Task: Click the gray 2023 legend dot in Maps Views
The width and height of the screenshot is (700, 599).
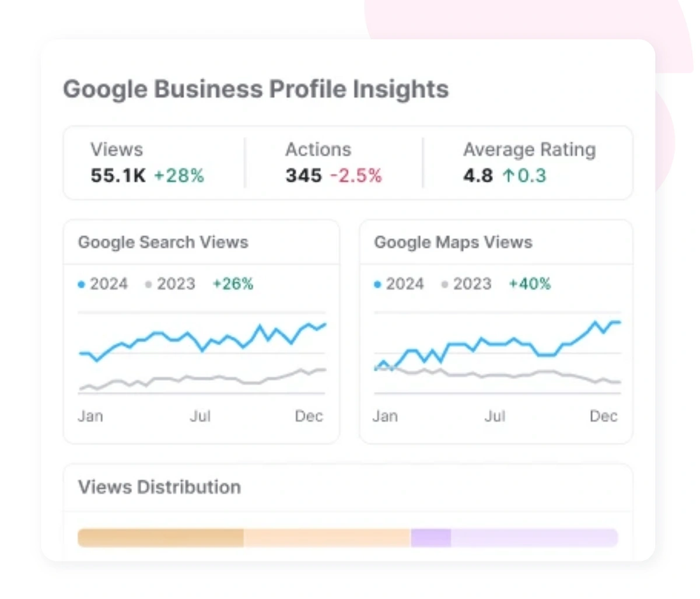Action: [445, 285]
